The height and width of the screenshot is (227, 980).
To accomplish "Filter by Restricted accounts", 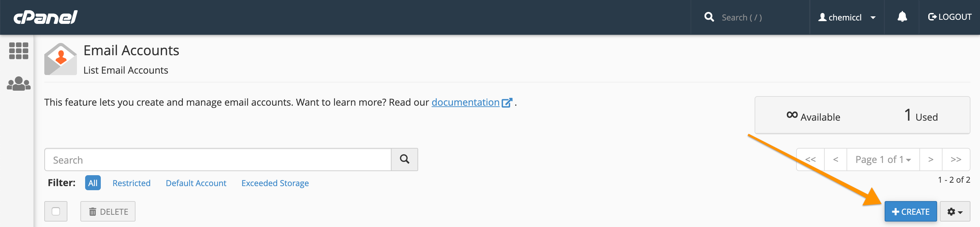I will coord(132,183).
